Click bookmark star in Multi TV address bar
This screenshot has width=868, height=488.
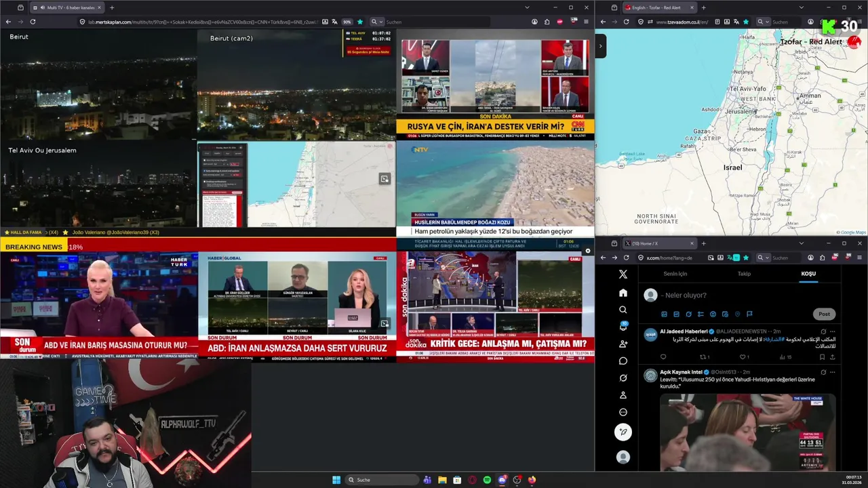point(360,22)
